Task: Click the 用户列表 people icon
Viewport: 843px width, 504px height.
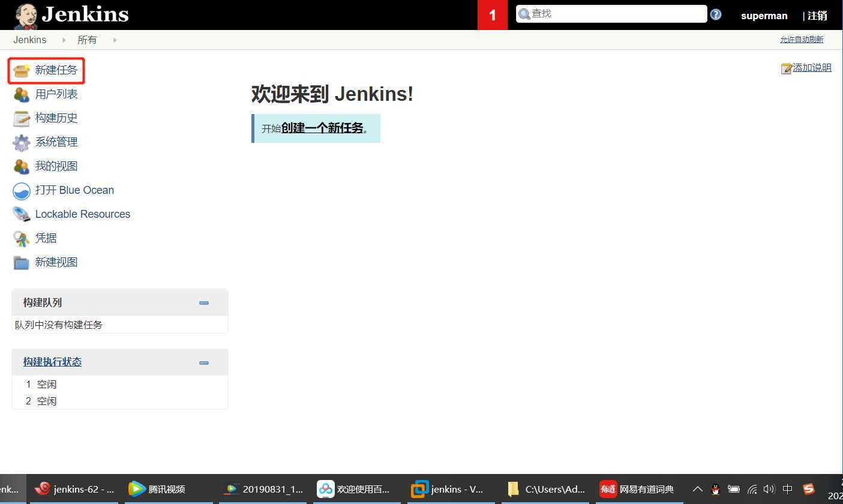Action: (21, 95)
